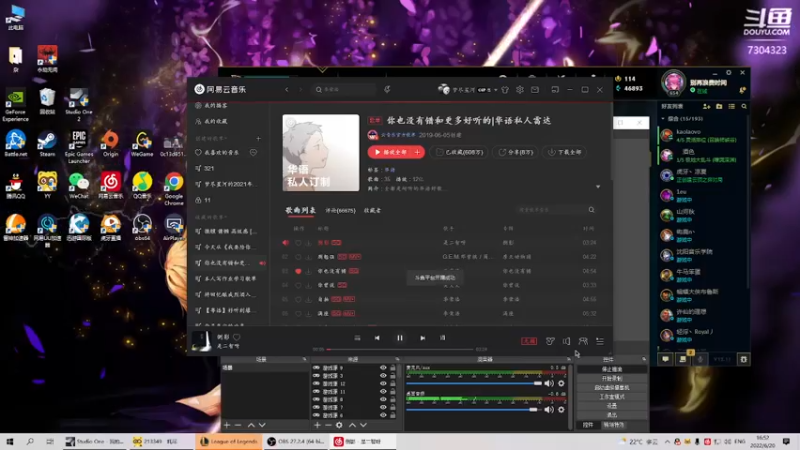The height and width of the screenshot is (450, 800).
Task: Click the volume speaker in NetEase player bar
Action: tap(566, 341)
